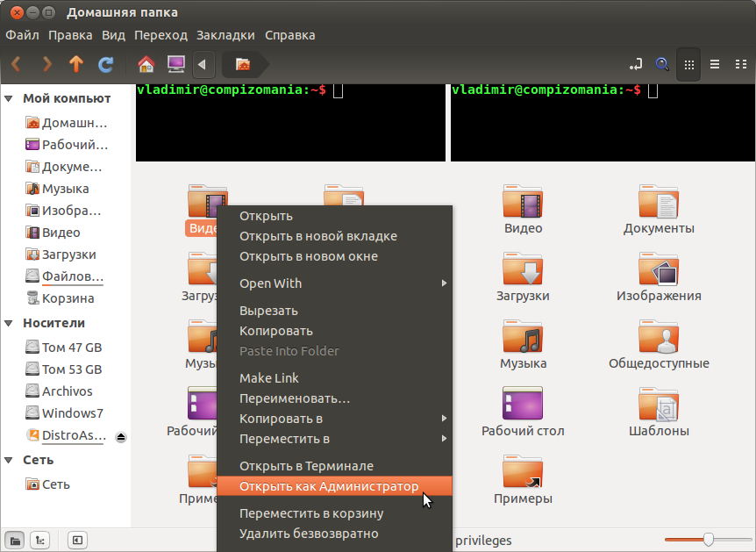Image resolution: width=756 pixels, height=552 pixels.
Task: Choose Открыть in context menu
Action: [x=335, y=216]
